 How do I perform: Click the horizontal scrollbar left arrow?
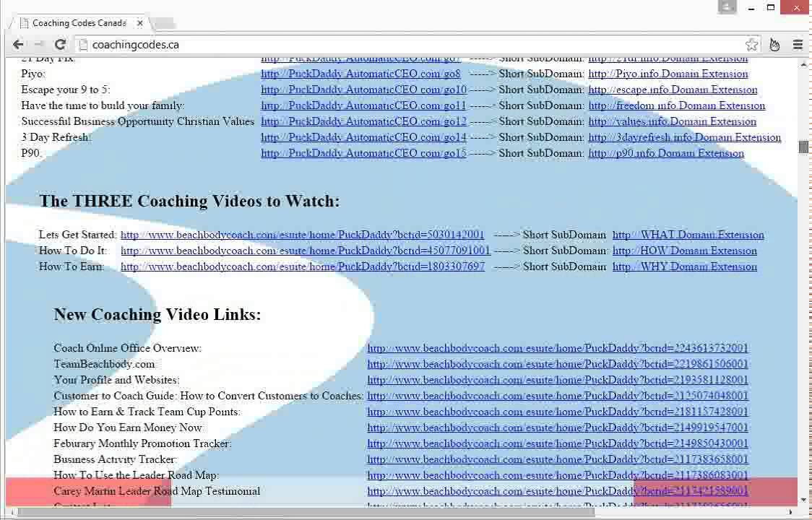coord(14,512)
